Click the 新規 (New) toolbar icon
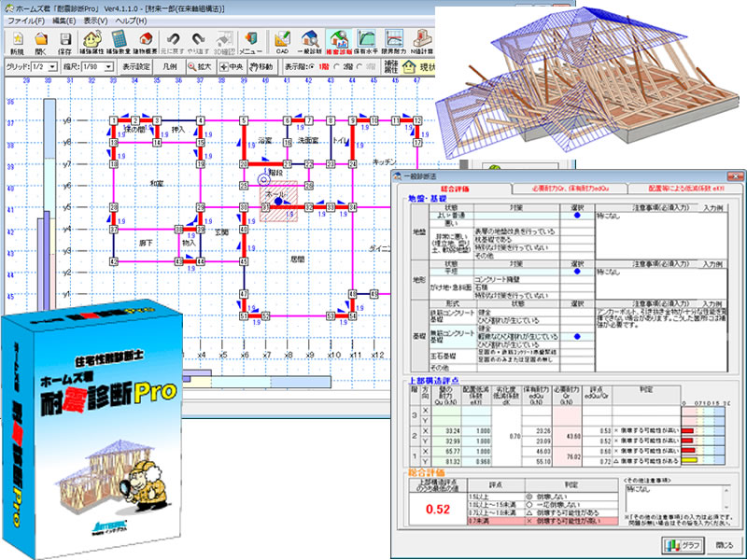 coord(17,42)
